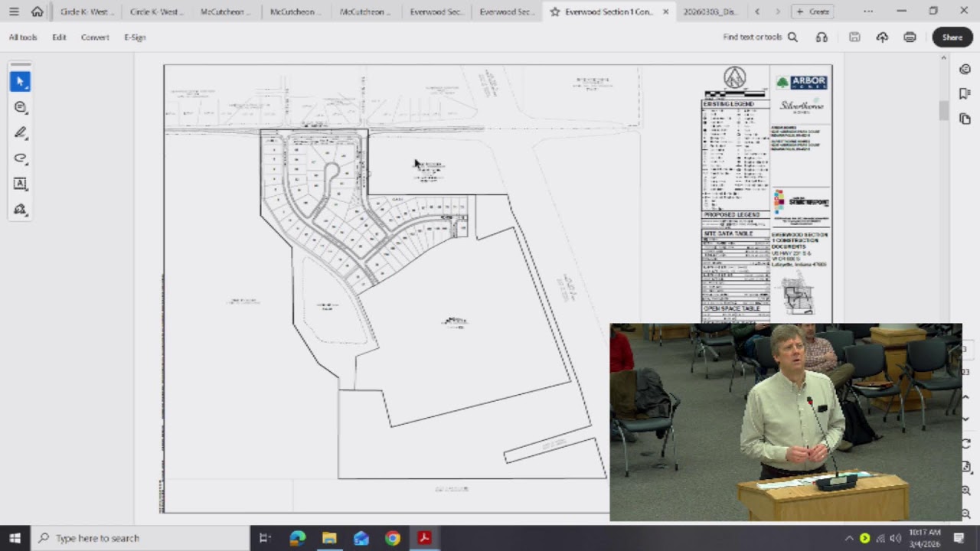Viewport: 980px width, 551px height.
Task: Open notification center icon
Action: tap(959, 538)
